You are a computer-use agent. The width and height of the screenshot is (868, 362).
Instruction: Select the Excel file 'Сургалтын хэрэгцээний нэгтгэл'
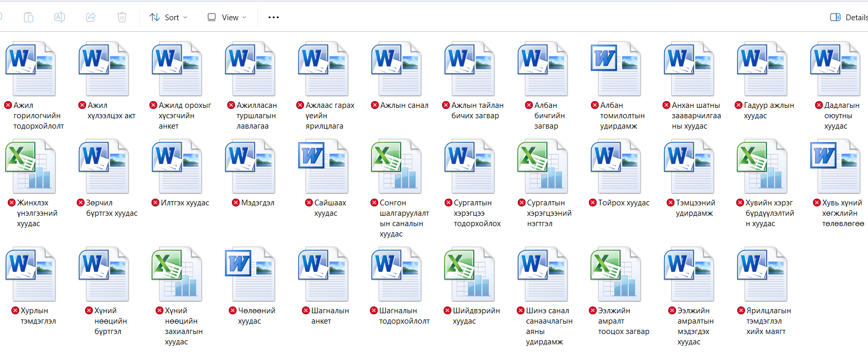coord(542,166)
